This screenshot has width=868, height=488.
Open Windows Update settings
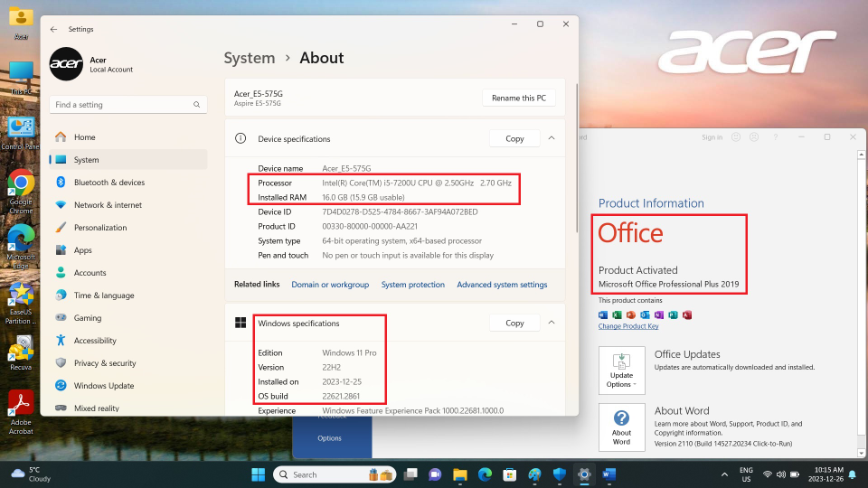(x=127, y=386)
